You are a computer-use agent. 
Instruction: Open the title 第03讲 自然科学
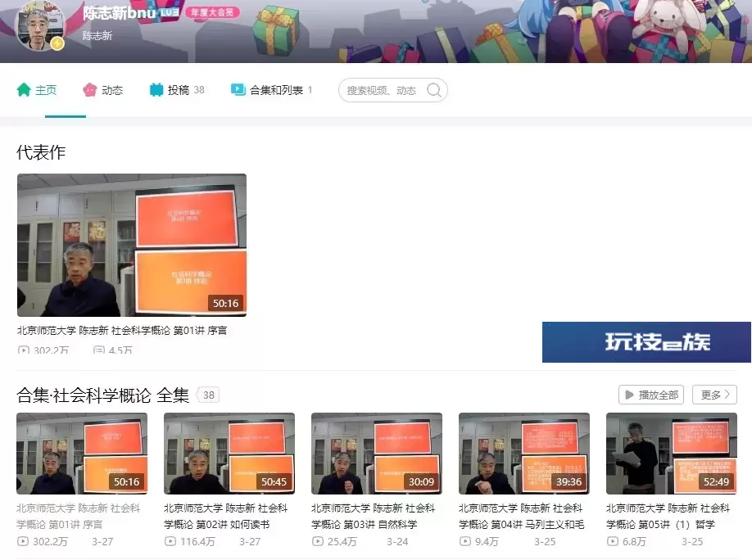pos(373,516)
